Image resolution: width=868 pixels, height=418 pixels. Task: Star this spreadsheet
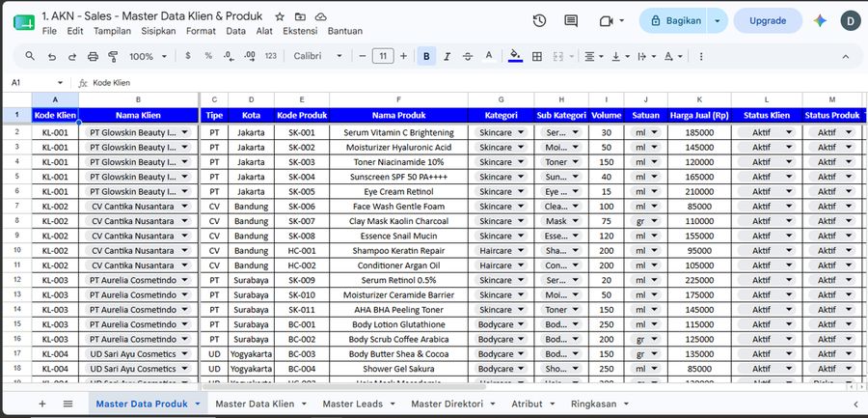[280, 16]
